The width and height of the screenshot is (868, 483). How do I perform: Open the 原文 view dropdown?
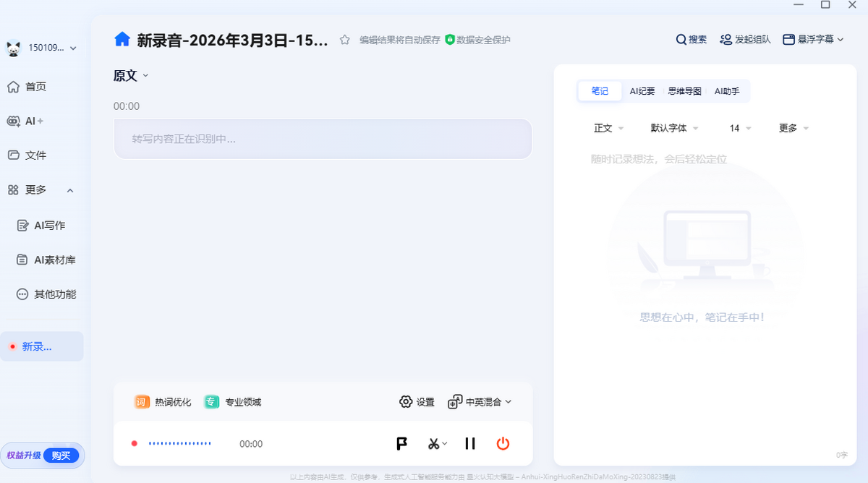coord(130,75)
